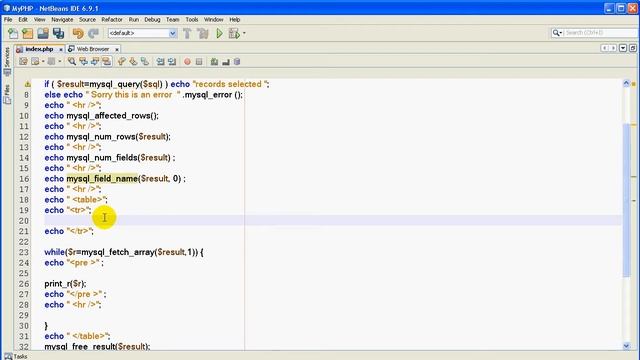Screen dimensions: 640x360
Task: Click the Debug Project icon
Action: 234,33
